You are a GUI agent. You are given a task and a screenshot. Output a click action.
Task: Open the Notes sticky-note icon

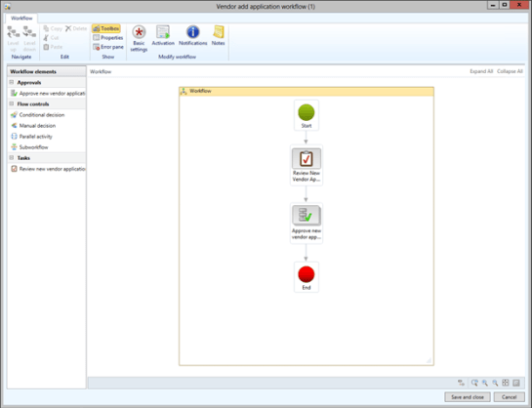pyautogui.click(x=218, y=35)
